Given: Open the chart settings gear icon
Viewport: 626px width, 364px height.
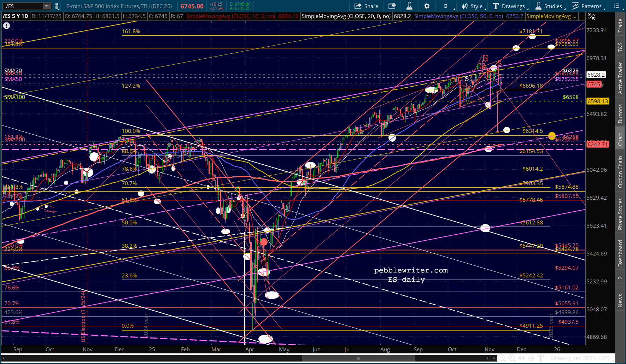Looking at the screenshot, I should (x=427, y=6).
